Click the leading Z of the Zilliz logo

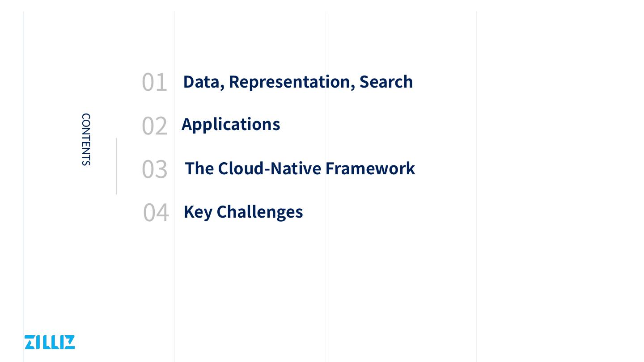(30, 342)
